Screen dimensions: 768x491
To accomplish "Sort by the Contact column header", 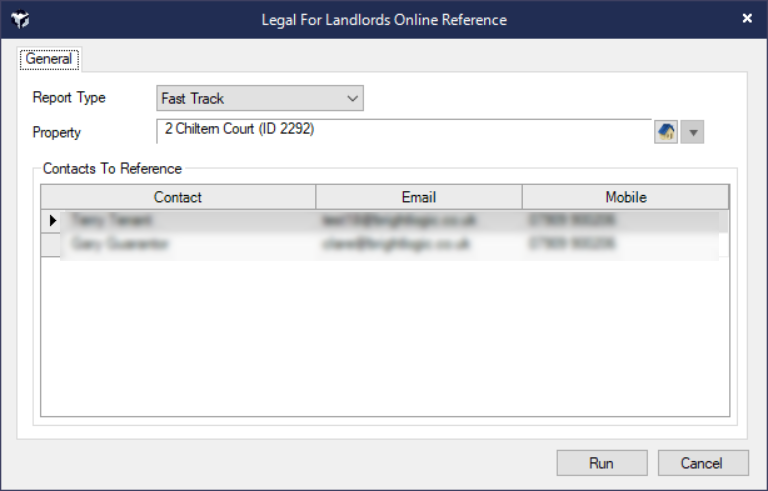I will [x=178, y=197].
